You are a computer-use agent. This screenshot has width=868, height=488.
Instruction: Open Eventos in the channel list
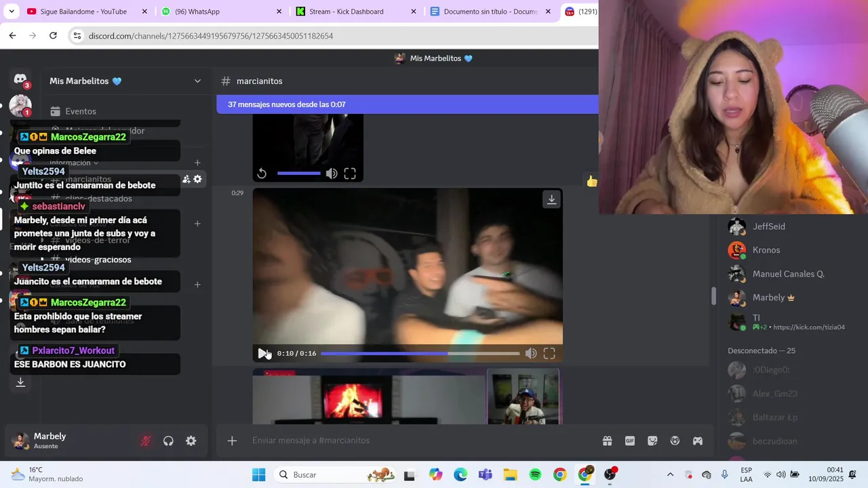pos(80,111)
